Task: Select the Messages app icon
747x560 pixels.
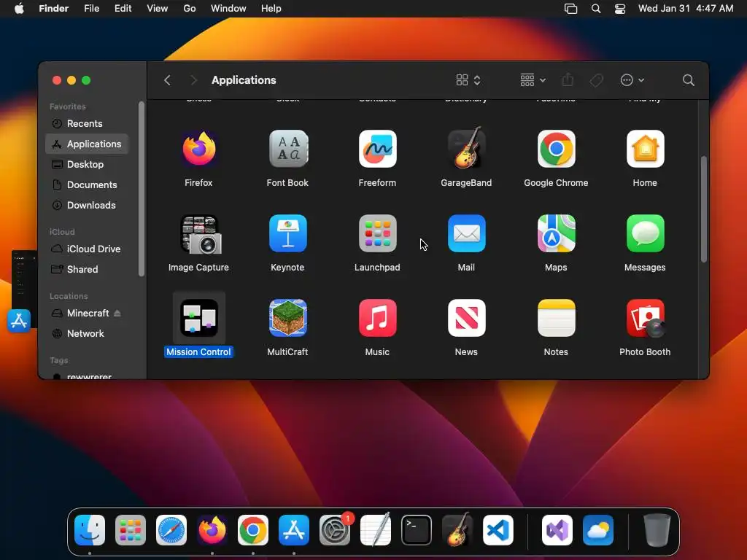Action: (645, 233)
